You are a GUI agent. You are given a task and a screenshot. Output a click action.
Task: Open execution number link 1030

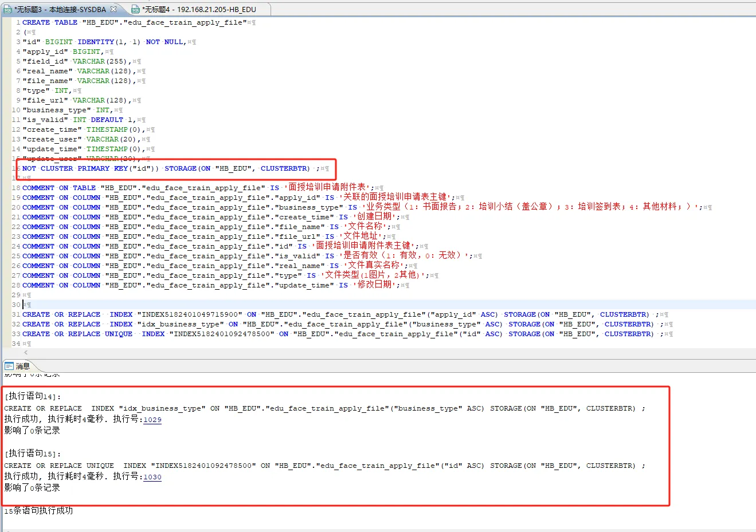click(152, 477)
